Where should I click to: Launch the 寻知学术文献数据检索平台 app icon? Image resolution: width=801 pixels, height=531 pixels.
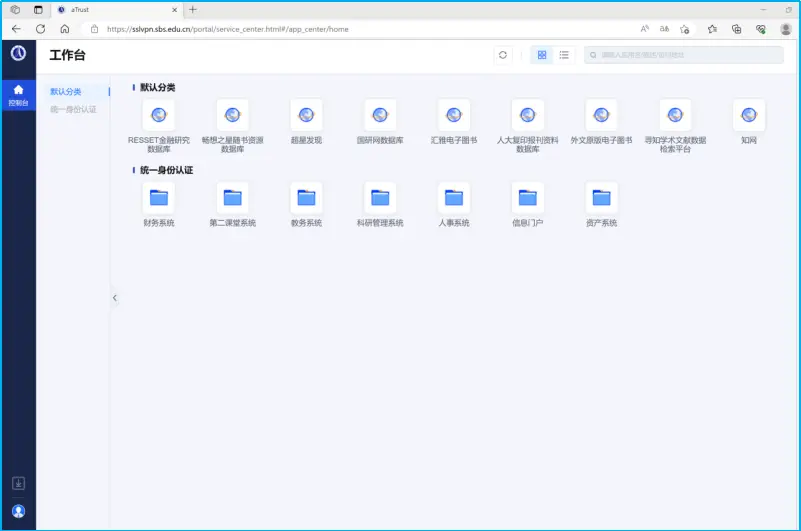675,116
